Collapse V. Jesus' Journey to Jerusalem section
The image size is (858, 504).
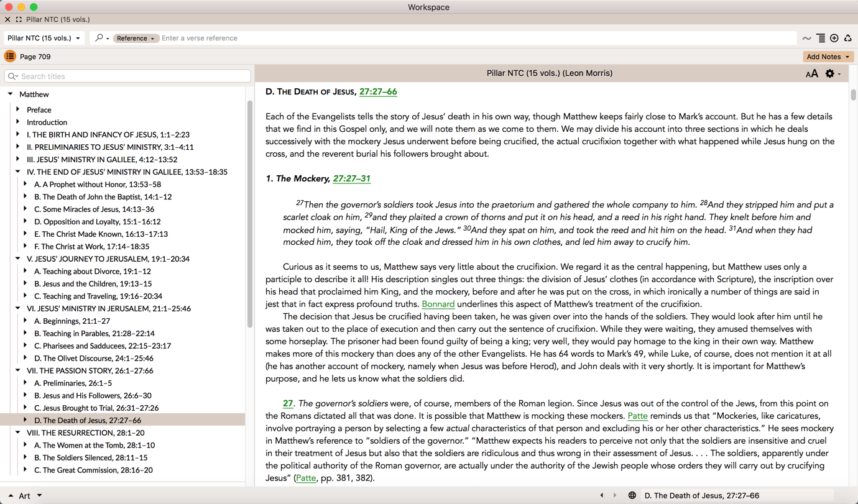[18, 259]
